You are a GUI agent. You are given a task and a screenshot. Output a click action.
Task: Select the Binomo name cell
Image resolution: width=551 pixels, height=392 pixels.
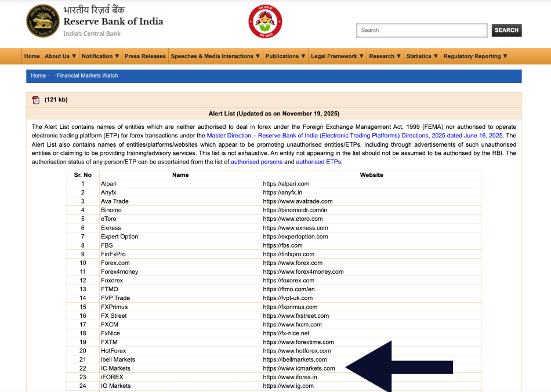(180, 210)
